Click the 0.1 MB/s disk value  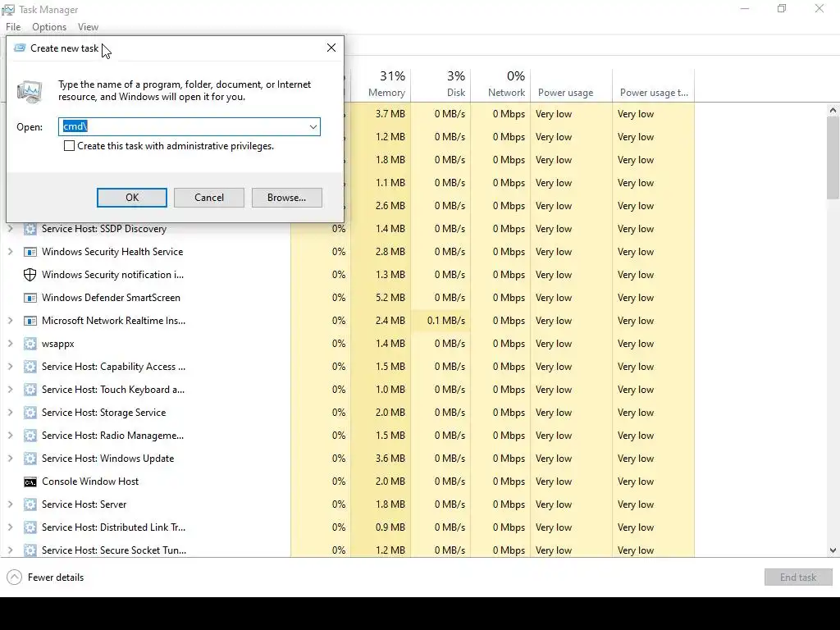(446, 321)
